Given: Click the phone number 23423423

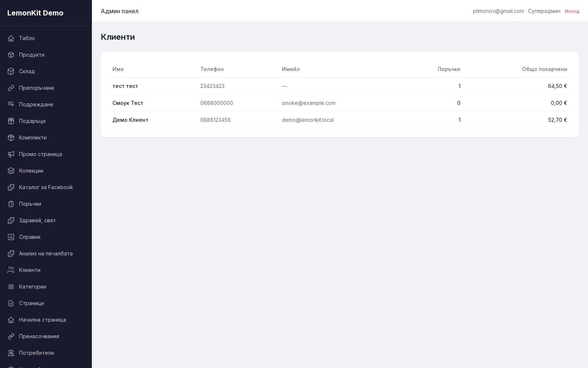Looking at the screenshot, I should 212,86.
